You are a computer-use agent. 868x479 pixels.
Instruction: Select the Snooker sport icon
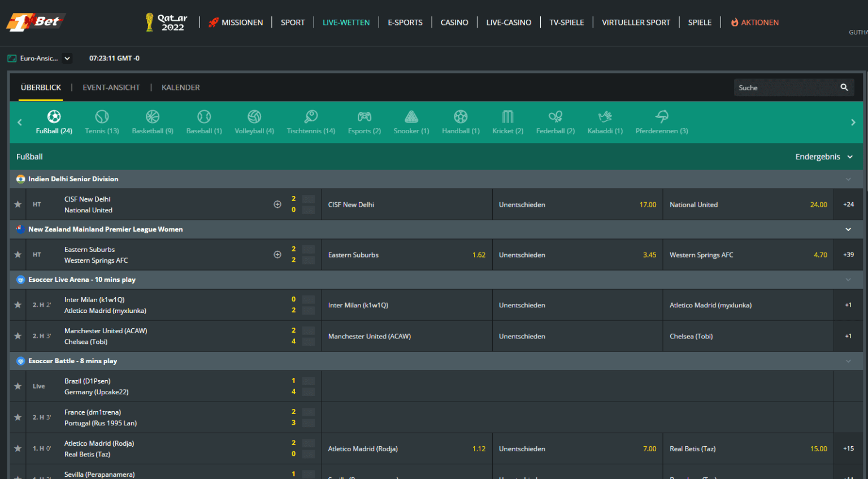pyautogui.click(x=411, y=117)
